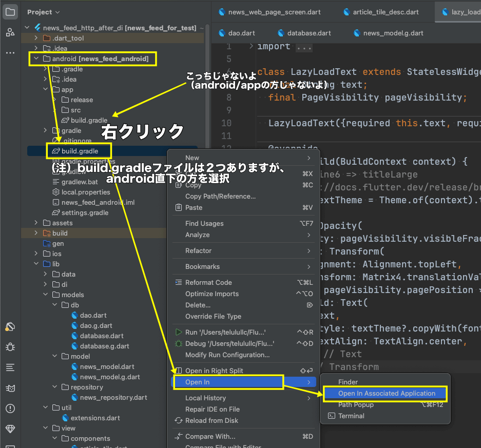
Task: Expand the data folder under lib
Action: point(45,274)
